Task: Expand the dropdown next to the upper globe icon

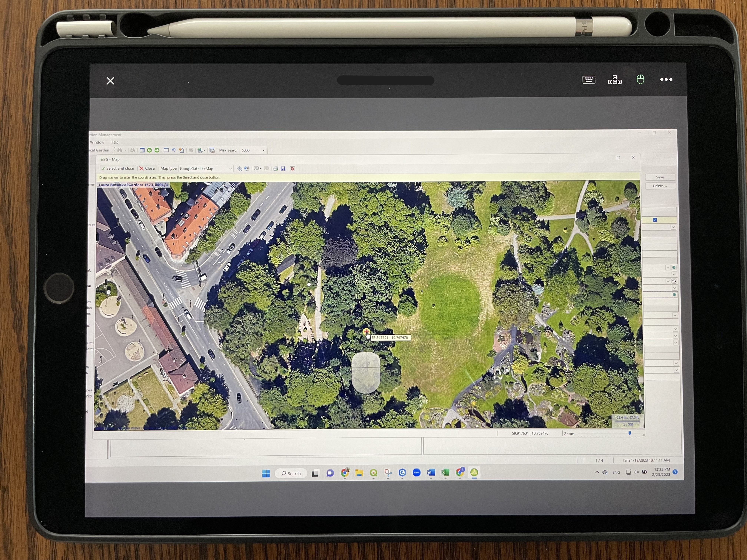Action: click(668, 267)
